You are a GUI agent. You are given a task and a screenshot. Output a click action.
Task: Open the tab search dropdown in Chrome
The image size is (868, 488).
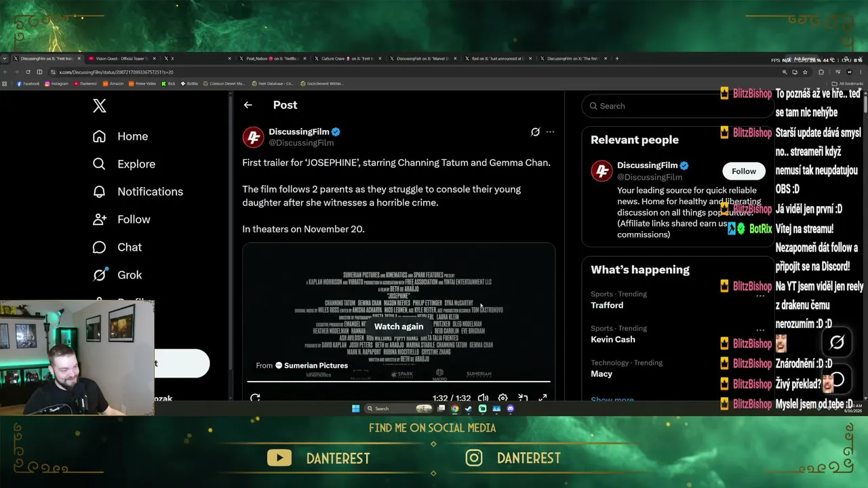coord(5,59)
